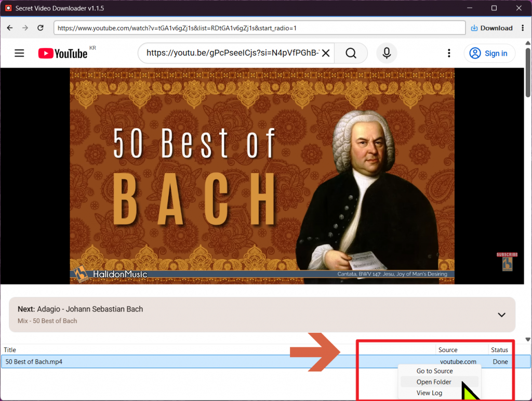Go forward with the forward arrow
Viewport: 532px width, 401px height.
click(25, 28)
